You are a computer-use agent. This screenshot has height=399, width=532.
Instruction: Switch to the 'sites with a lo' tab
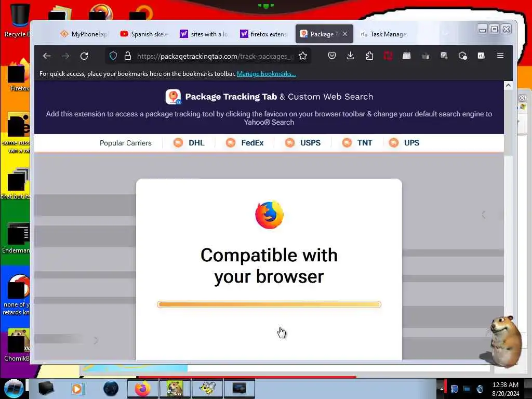point(204,34)
